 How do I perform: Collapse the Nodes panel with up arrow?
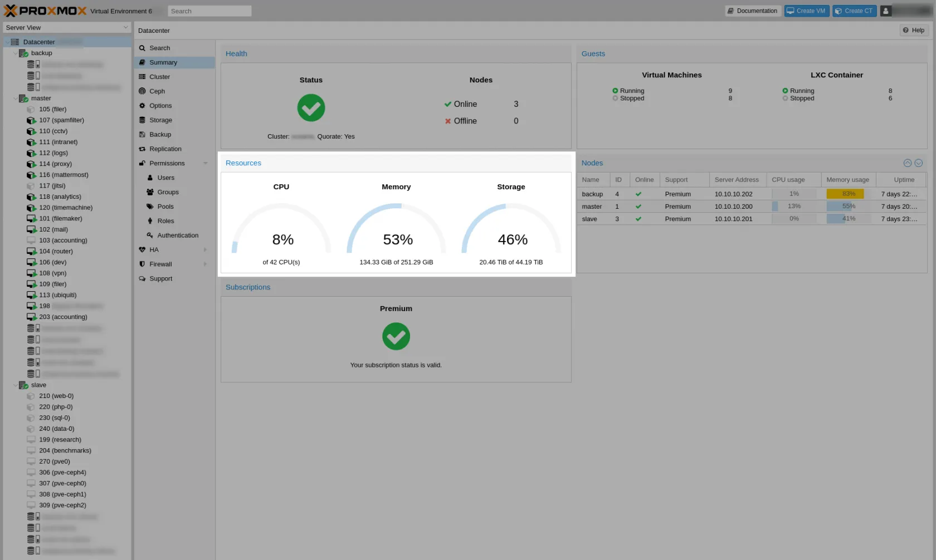click(x=907, y=163)
